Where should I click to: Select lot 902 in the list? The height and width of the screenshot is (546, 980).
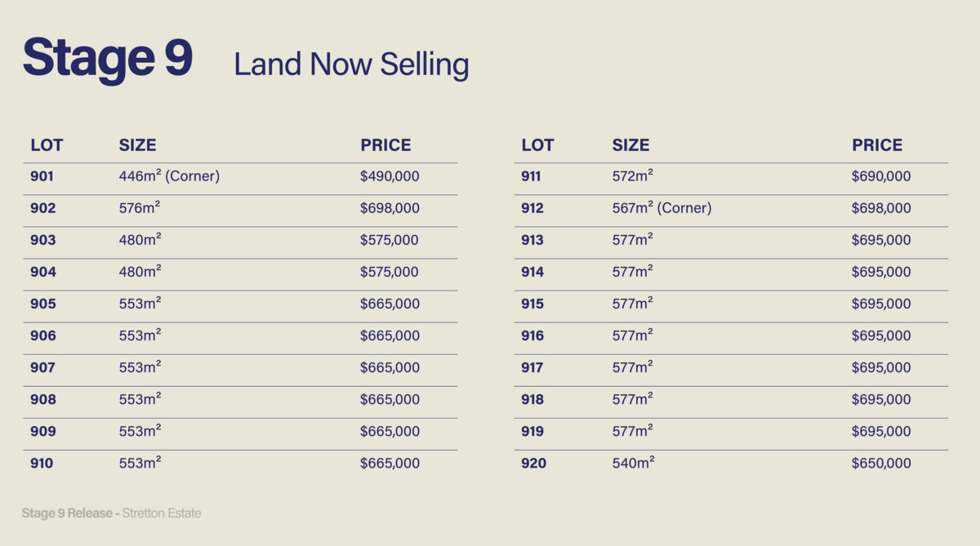(x=43, y=208)
